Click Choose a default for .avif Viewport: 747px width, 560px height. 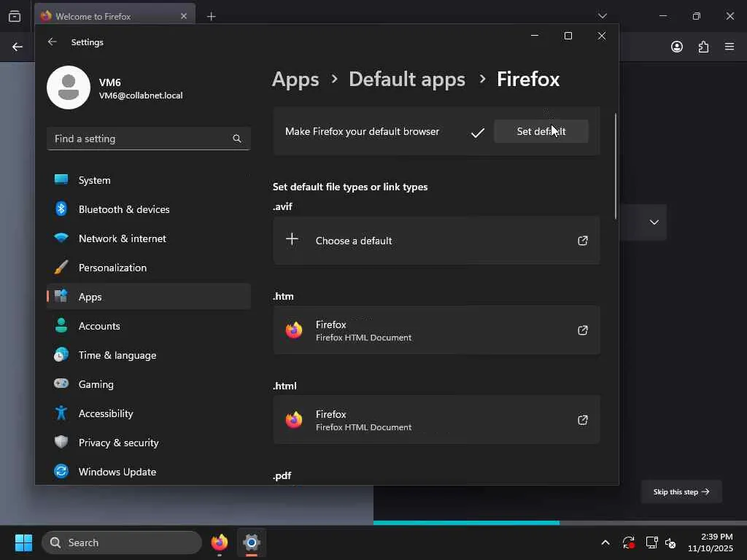[436, 241]
